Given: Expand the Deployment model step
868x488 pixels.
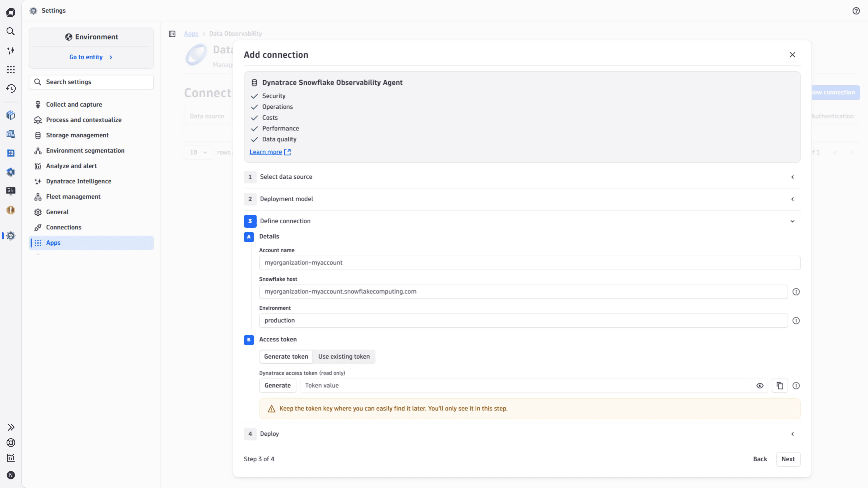Looking at the screenshot, I should (x=522, y=199).
